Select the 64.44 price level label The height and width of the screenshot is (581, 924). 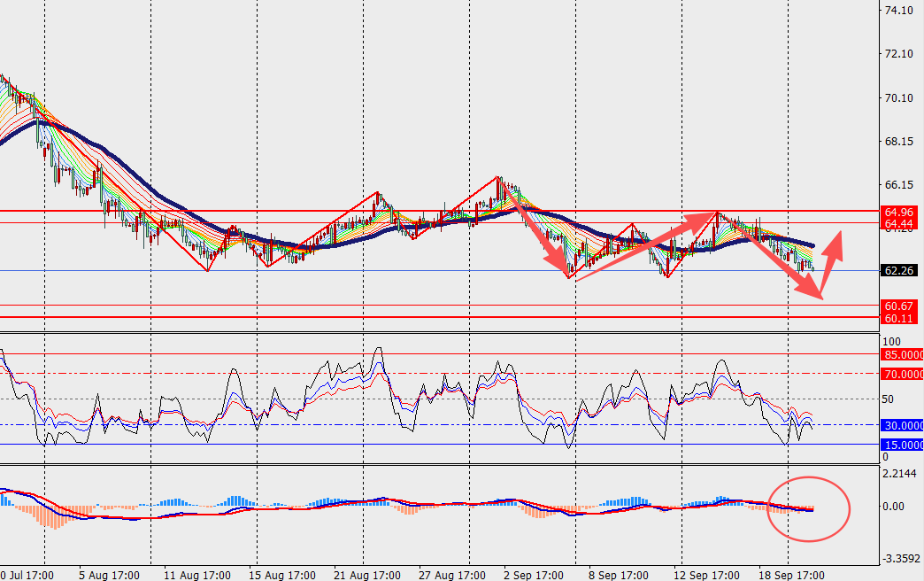click(900, 224)
